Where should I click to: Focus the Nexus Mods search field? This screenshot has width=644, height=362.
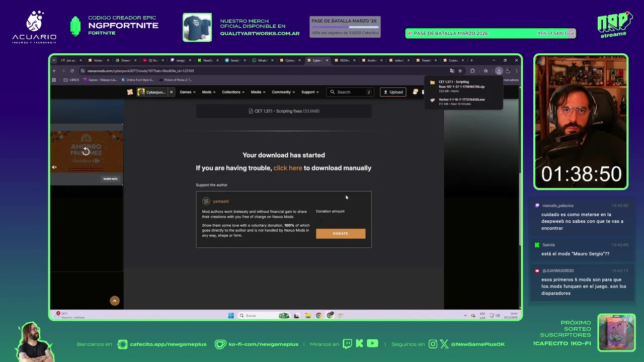pos(350,92)
